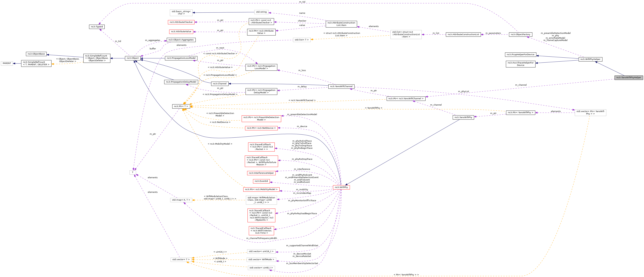Open the std::vector< uint16_t > node
Screen dimensions: 644x277
point(261,252)
